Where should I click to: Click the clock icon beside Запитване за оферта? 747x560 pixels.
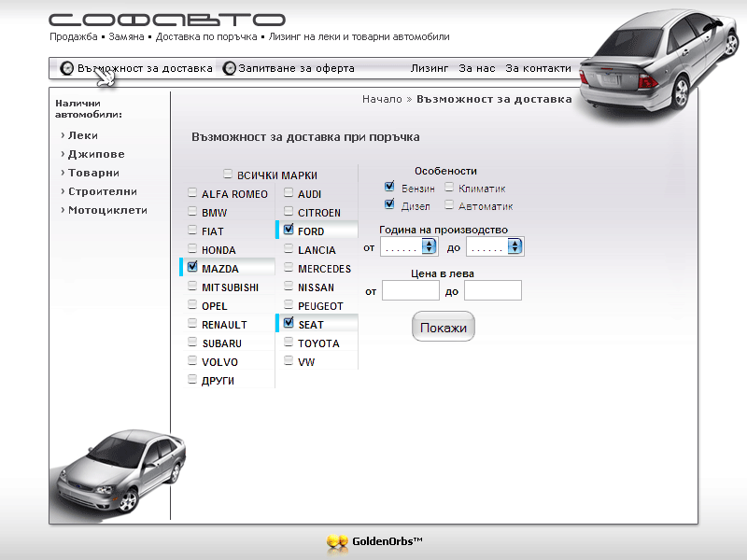click(x=229, y=68)
